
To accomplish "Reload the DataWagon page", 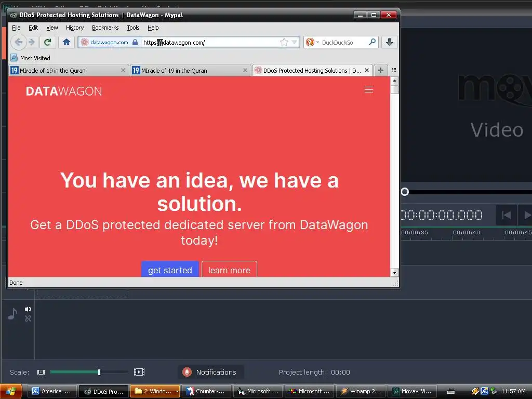I will [47, 42].
